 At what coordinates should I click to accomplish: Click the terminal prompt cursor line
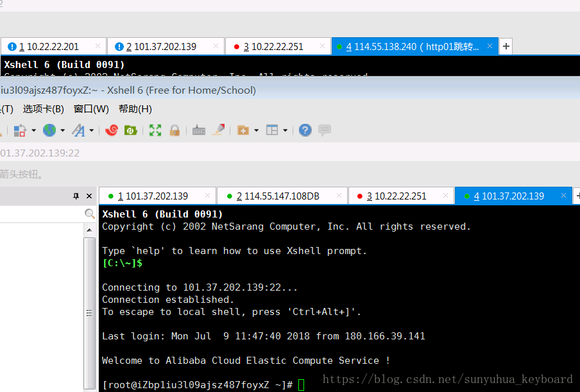203,385
